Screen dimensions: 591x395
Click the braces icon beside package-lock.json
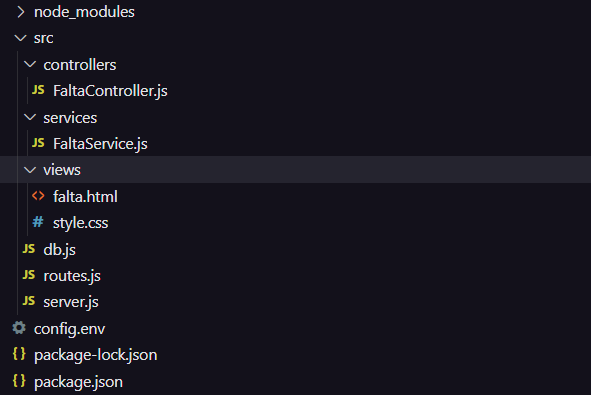tap(19, 354)
